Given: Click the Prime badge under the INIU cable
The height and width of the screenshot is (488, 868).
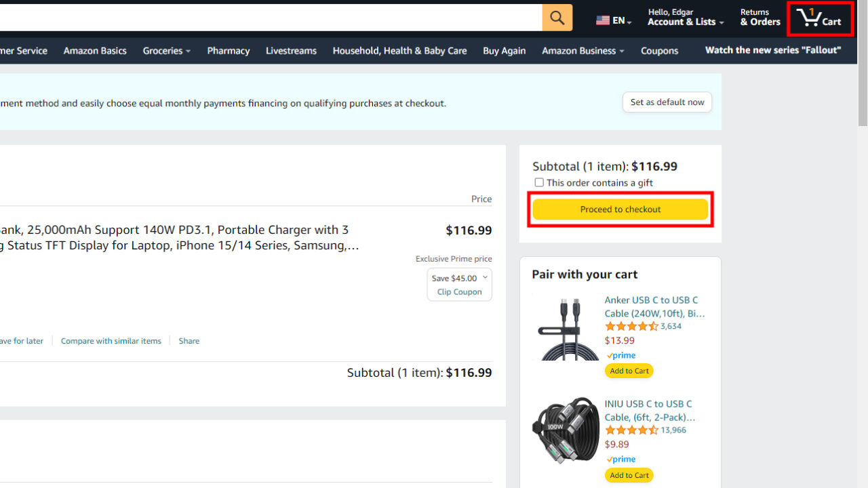Looking at the screenshot, I should point(620,459).
